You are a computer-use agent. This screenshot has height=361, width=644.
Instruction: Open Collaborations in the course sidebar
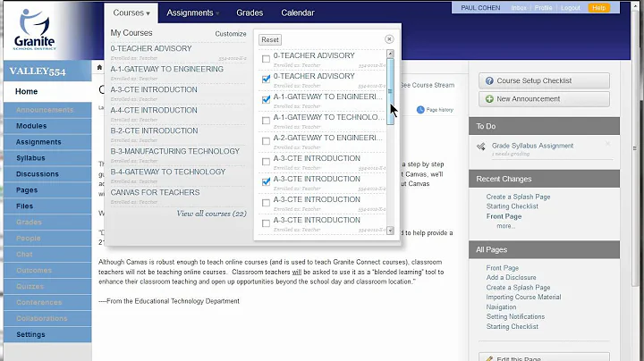pyautogui.click(x=47, y=318)
